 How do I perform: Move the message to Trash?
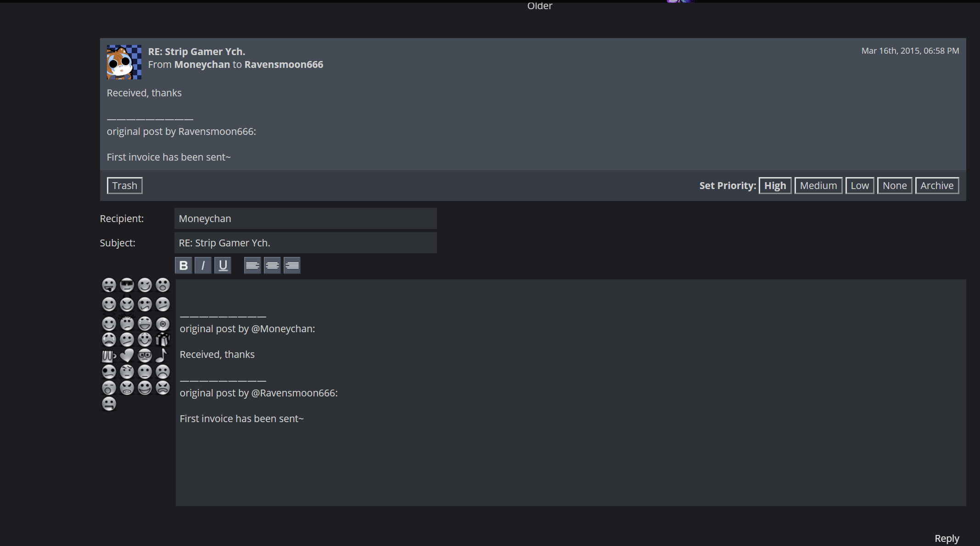point(125,185)
